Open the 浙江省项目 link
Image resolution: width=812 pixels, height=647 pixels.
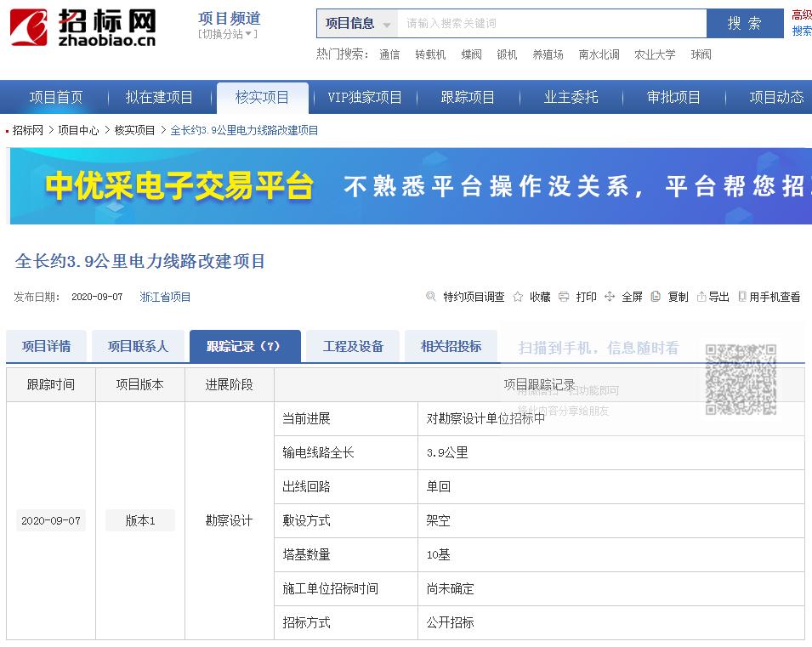pos(165,297)
